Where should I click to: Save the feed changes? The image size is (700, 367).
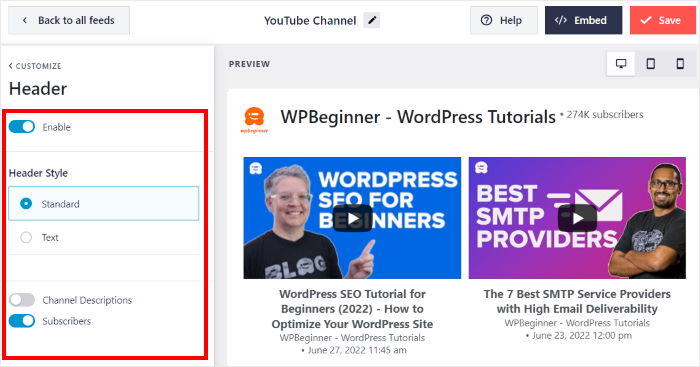[x=662, y=21]
